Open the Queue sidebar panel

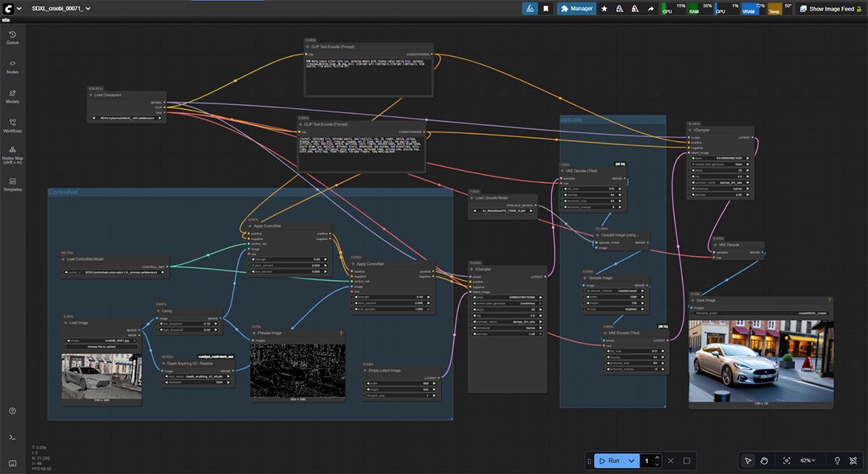12,38
